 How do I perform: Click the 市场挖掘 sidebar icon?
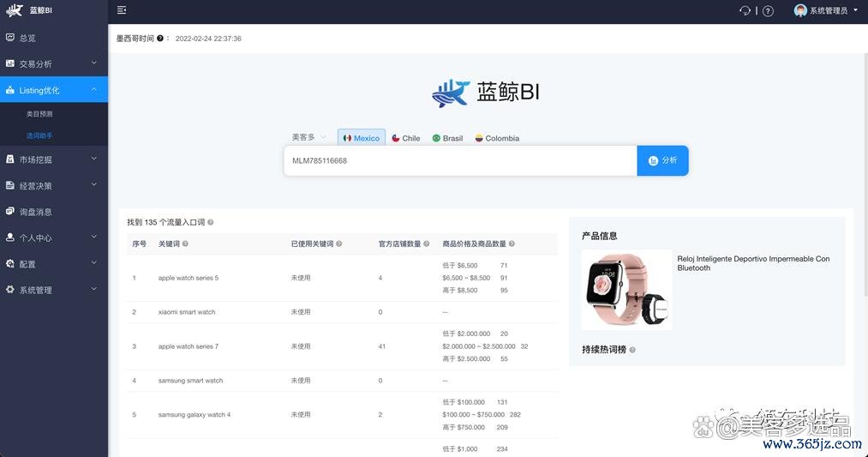coord(10,159)
